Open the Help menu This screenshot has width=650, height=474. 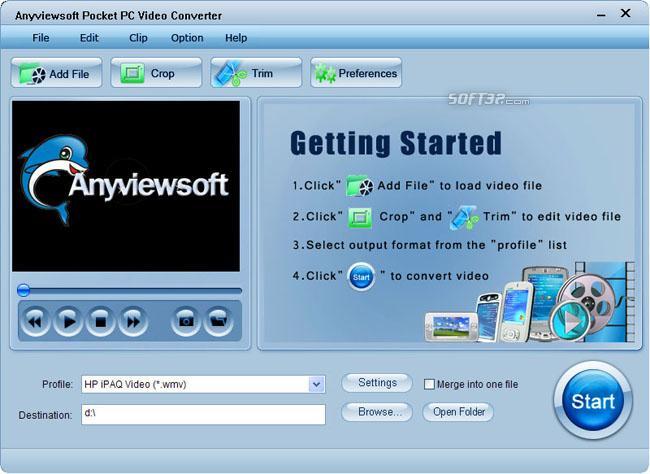(236, 38)
